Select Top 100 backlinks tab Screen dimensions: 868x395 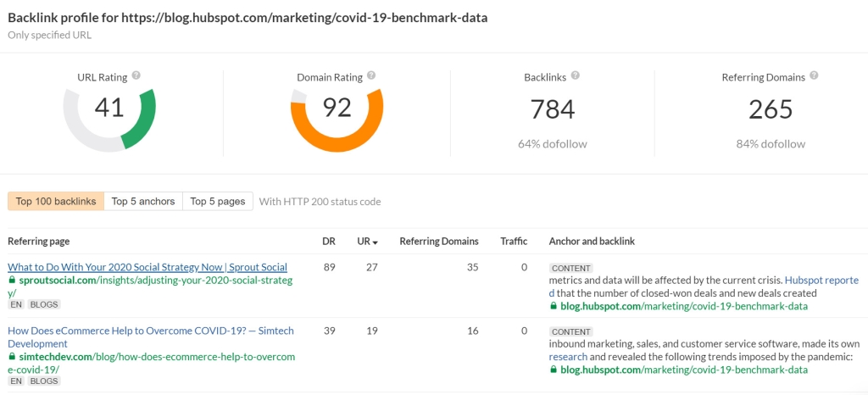click(x=56, y=202)
